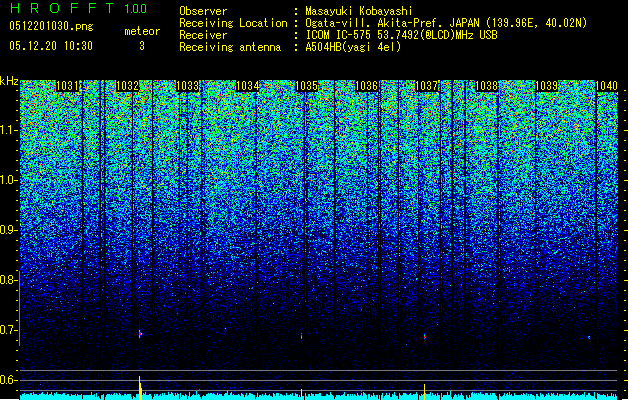This screenshot has width=629, height=400.
Task: Click the meteor count label
Action: pyautogui.click(x=142, y=31)
